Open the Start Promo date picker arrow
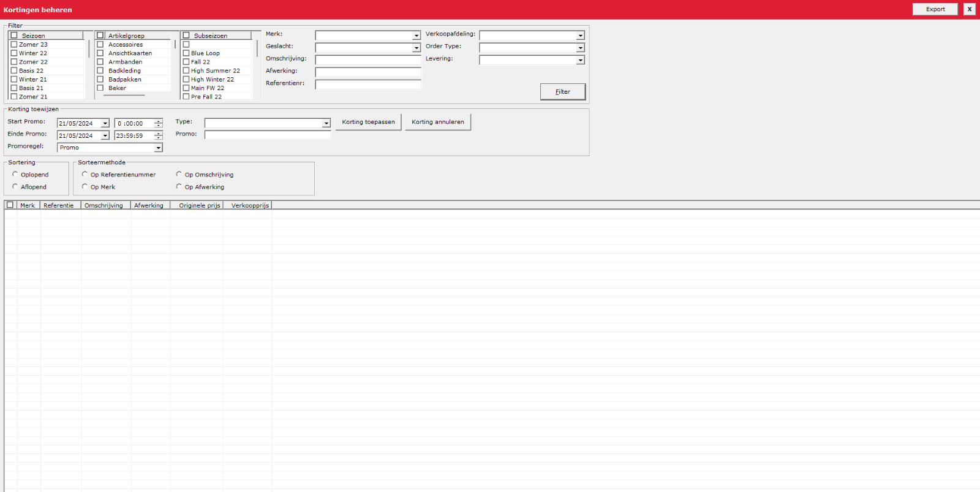Viewport: 980px width, 492px height. 105,123
